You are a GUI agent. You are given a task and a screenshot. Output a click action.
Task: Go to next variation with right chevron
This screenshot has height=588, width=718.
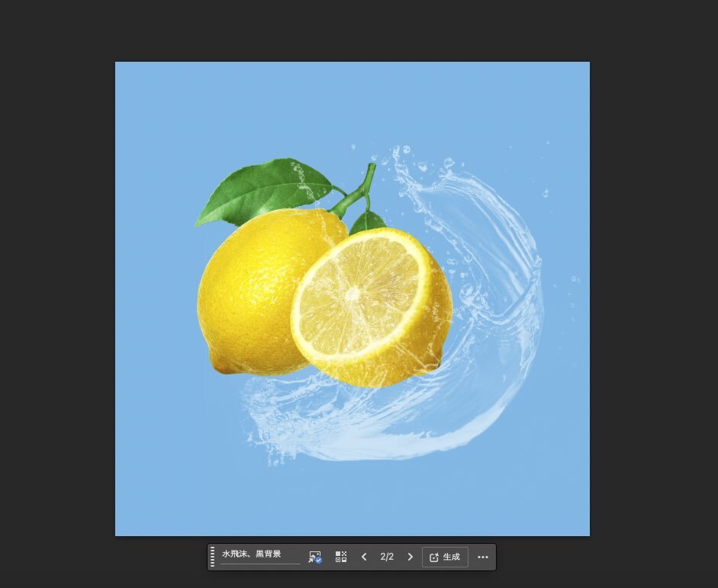coord(411,557)
